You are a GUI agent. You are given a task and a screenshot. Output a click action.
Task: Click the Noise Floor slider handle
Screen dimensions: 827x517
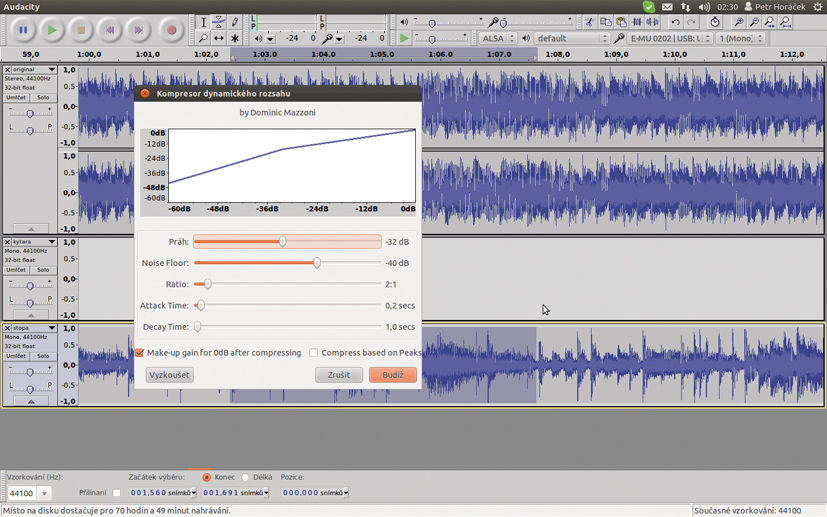tap(316, 263)
